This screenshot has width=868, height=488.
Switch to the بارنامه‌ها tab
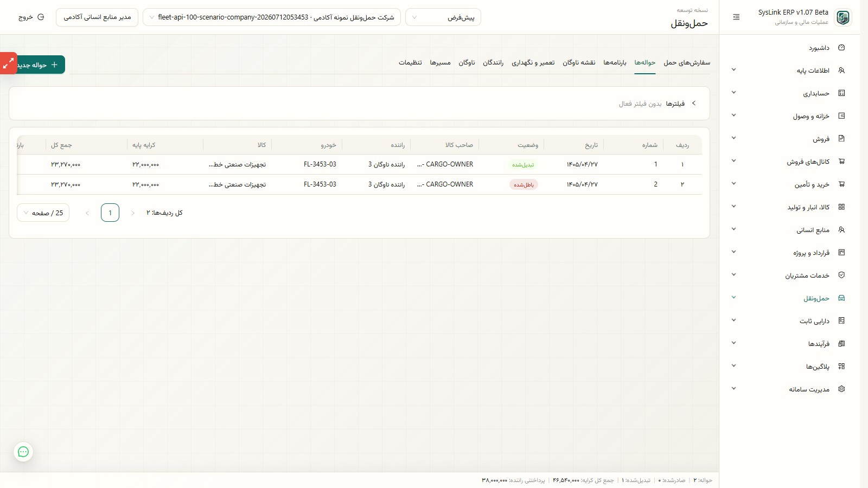click(x=615, y=63)
